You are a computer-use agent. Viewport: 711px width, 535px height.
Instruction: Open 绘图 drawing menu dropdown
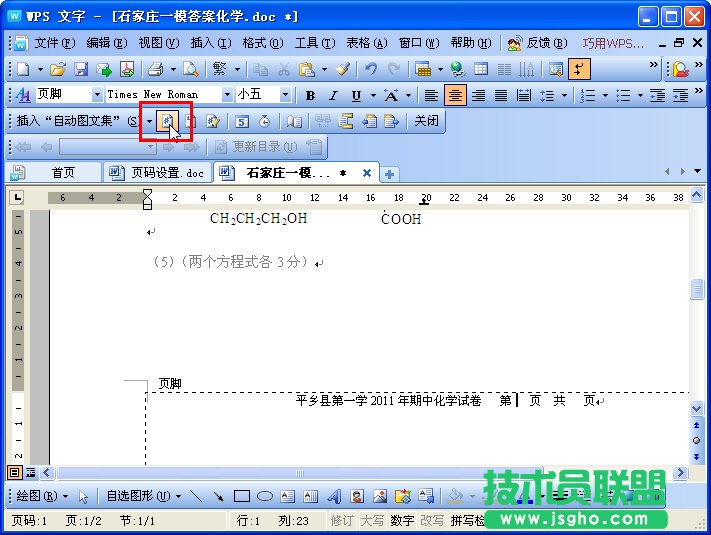42,496
